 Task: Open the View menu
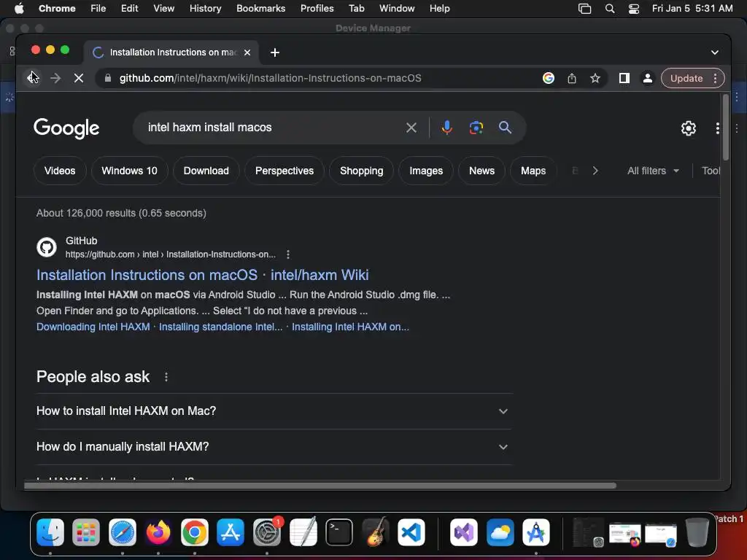(163, 9)
